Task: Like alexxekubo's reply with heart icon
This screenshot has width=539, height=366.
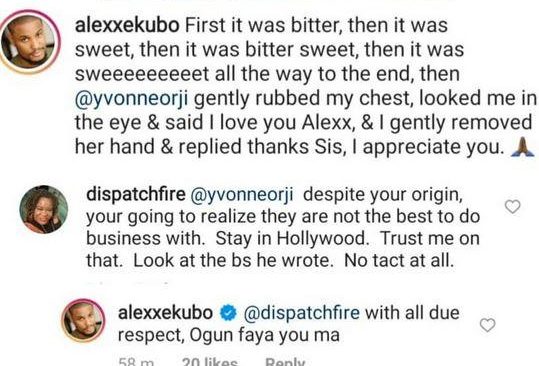Action: pyautogui.click(x=487, y=325)
